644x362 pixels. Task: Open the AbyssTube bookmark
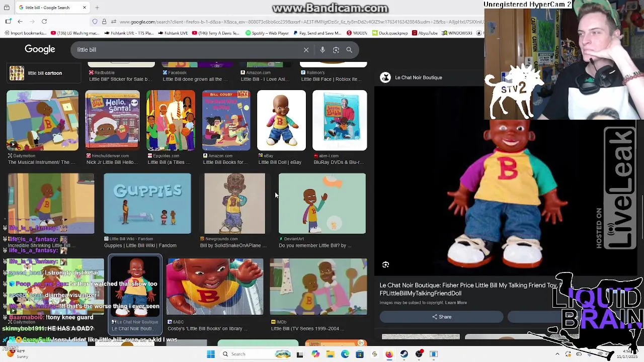click(x=425, y=33)
